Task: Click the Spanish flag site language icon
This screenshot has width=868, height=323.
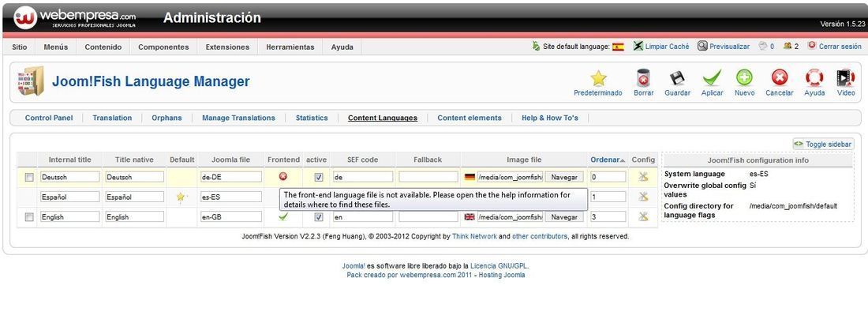Action: tap(619, 47)
